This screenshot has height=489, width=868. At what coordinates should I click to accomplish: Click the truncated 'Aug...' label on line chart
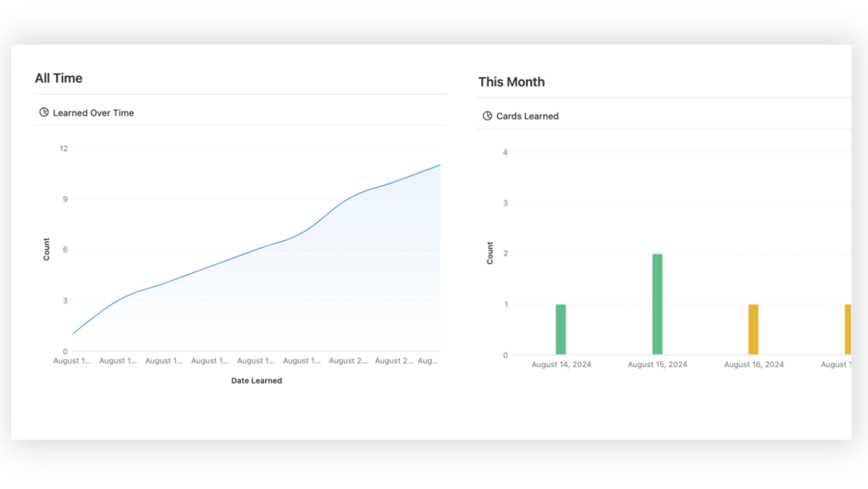click(428, 360)
